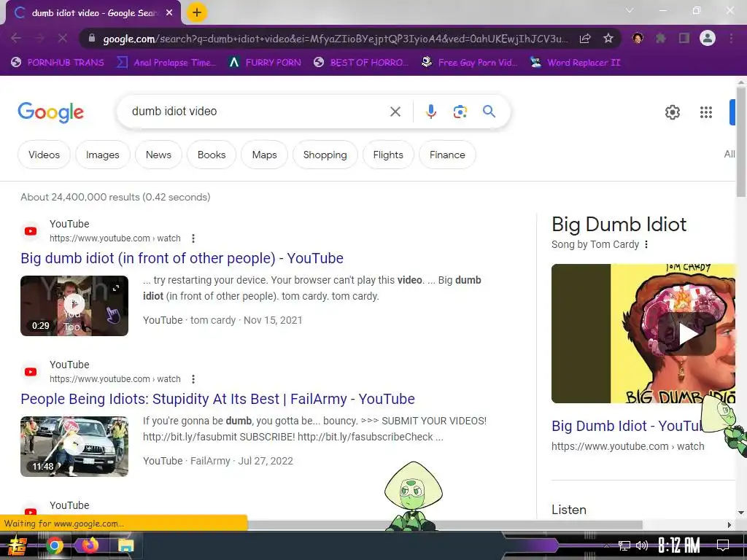Image resolution: width=747 pixels, height=560 pixels.
Task: View site information lock icon
Action: (91, 39)
